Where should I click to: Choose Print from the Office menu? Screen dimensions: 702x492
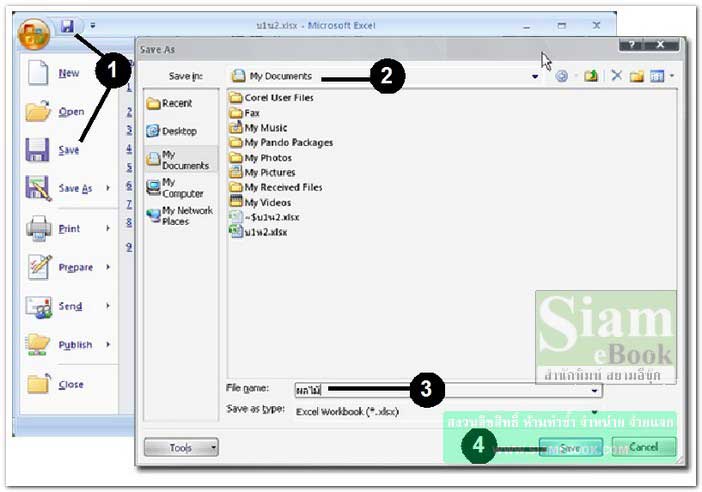pyautogui.click(x=69, y=229)
